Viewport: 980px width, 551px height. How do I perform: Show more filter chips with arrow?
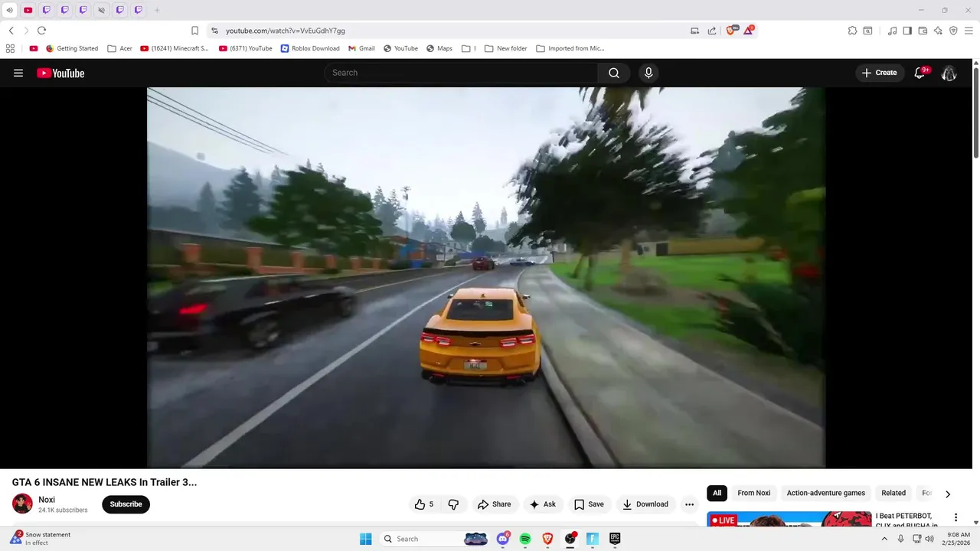pos(948,494)
